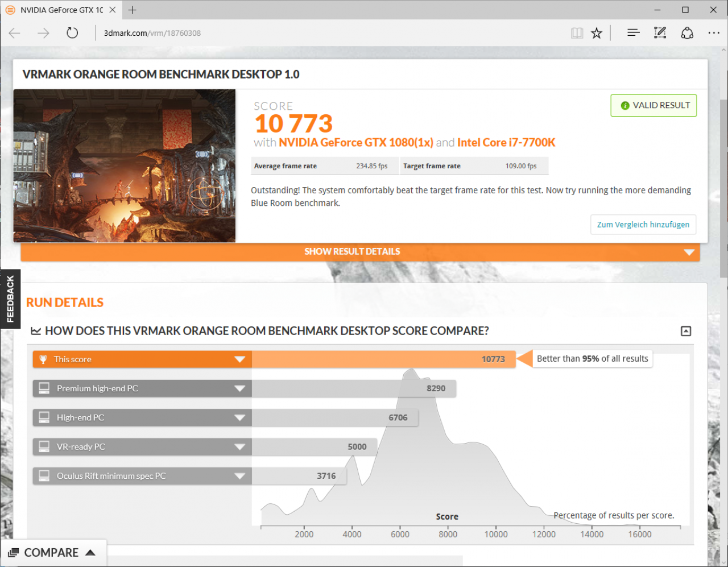728x567 pixels.
Task: Make a web note
Action: (660, 33)
